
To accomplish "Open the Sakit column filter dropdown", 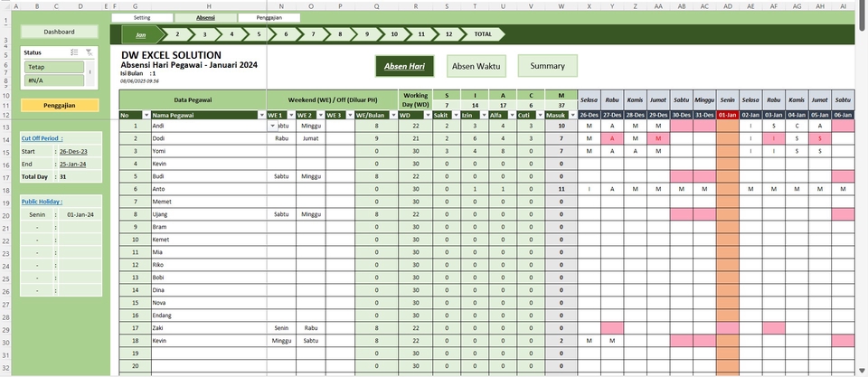I will 456,115.
